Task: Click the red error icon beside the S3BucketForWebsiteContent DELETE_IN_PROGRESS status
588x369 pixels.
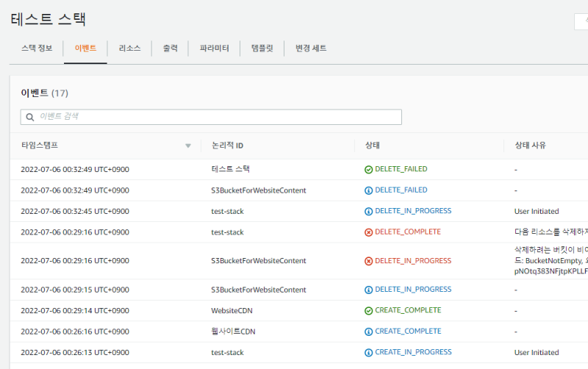Action: point(368,261)
